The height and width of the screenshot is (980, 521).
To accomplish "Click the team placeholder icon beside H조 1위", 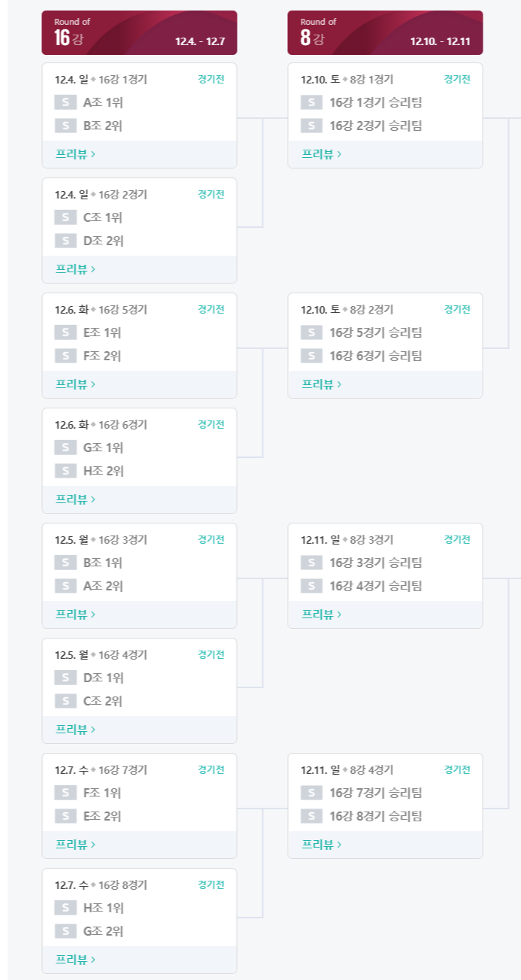I will (x=65, y=908).
